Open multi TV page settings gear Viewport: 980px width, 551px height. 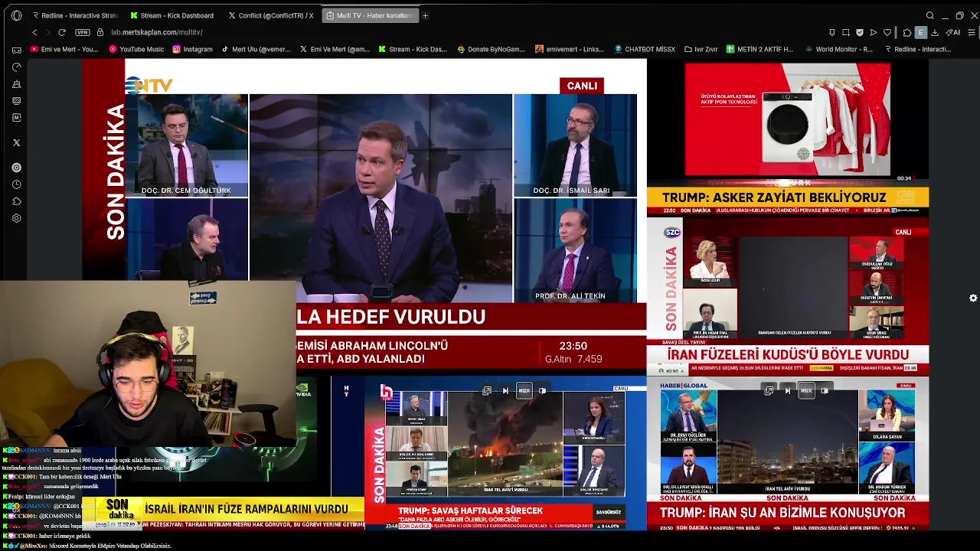click(x=973, y=298)
